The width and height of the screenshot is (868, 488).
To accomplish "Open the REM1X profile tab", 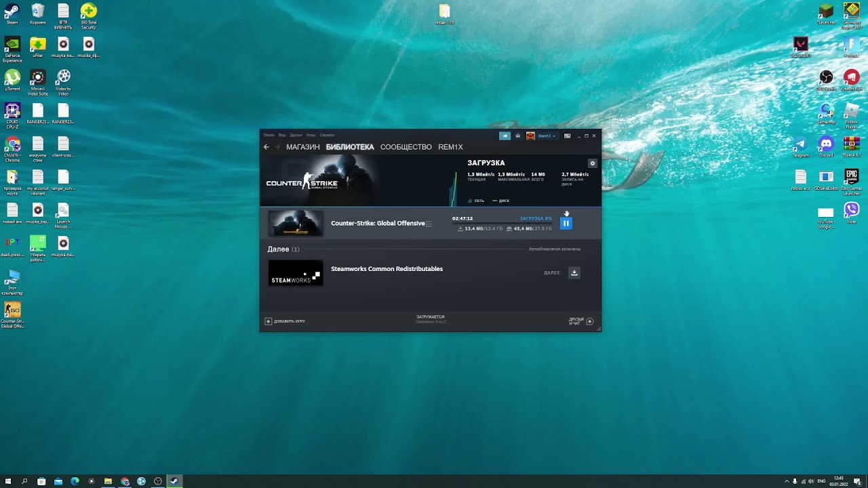I will click(450, 147).
